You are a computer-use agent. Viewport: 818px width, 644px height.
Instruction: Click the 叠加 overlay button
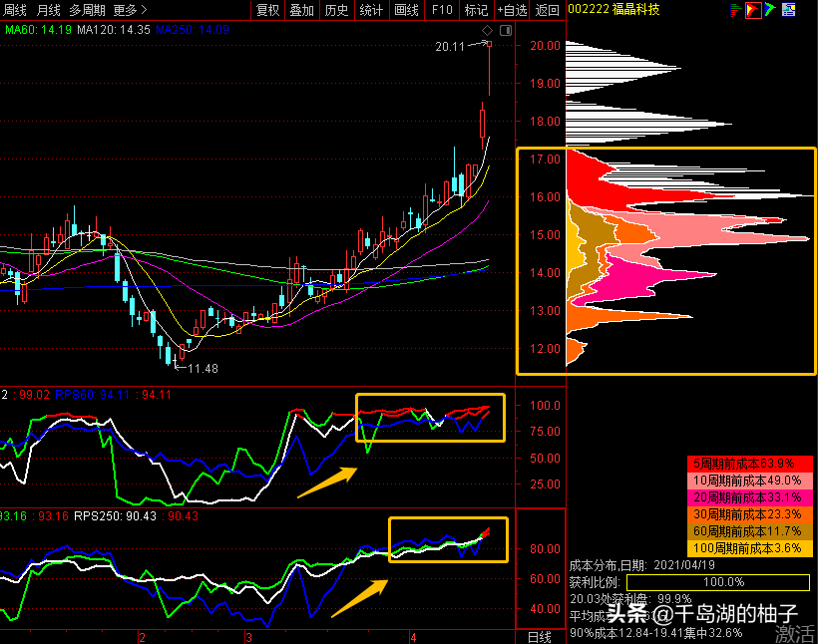tap(301, 11)
